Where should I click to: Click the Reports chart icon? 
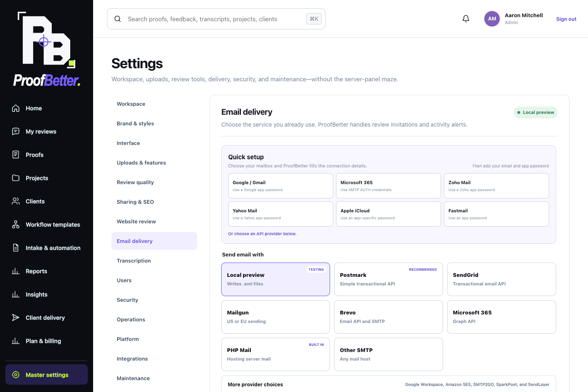pos(16,271)
